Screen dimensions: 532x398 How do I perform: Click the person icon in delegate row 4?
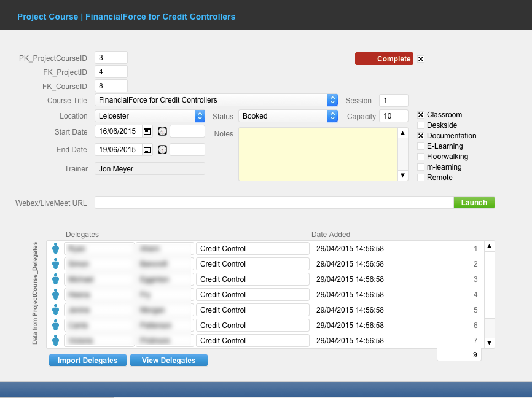click(56, 295)
